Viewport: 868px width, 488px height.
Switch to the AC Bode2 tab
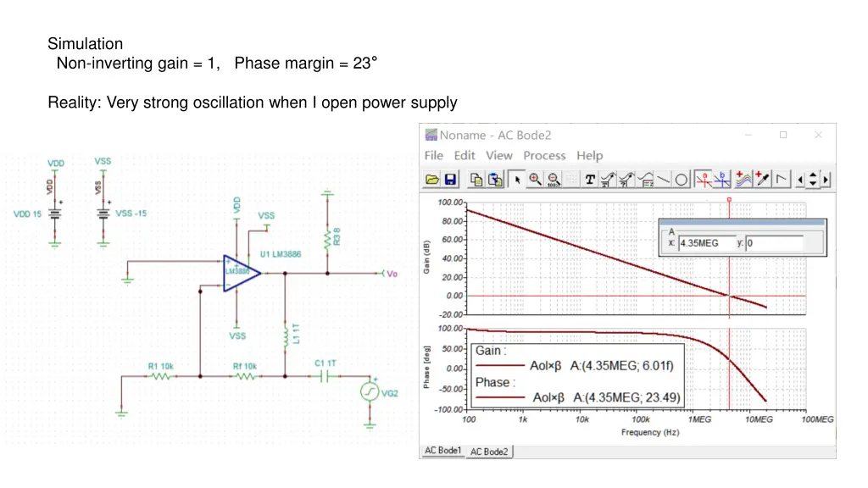(490, 452)
